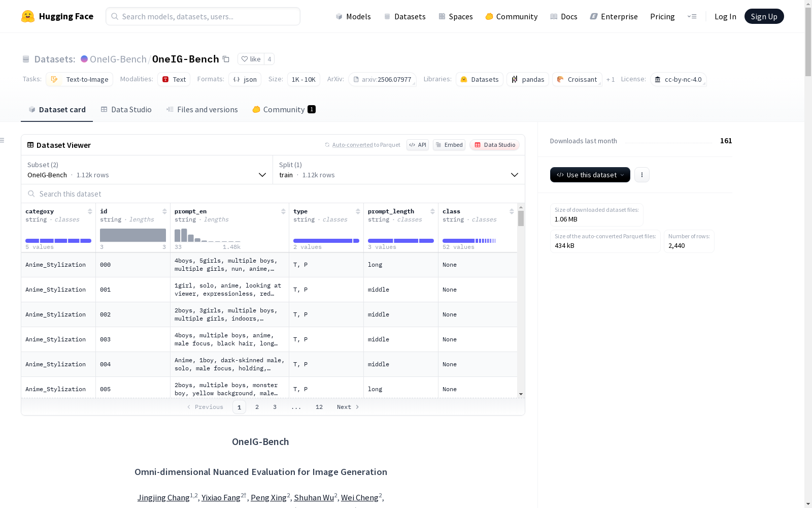The image size is (812, 508).
Task: Open the Split dropdown
Action: (x=514, y=175)
